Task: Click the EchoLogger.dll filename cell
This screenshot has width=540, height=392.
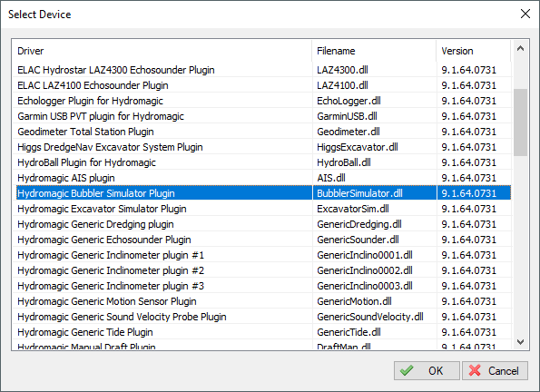Action: coord(374,101)
